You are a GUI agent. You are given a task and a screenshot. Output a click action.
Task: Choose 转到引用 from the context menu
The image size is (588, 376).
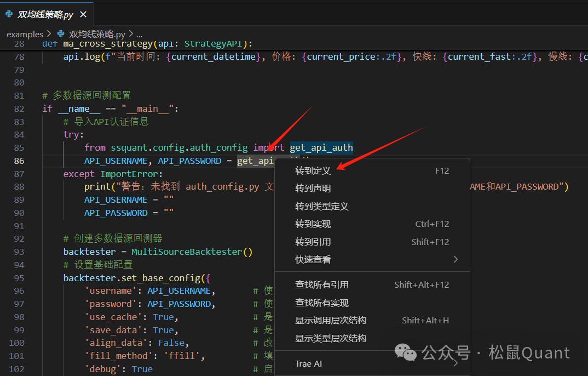313,242
